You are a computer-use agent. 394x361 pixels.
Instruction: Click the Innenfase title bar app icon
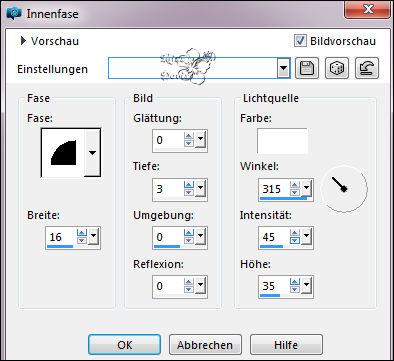click(14, 13)
